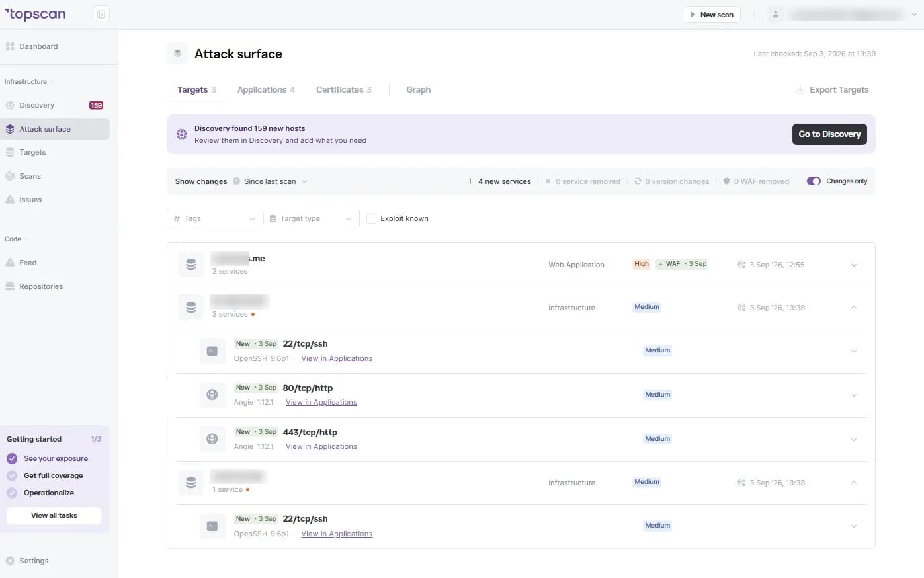
Task: Click the globe icon for 80/tcp/http
Action: pos(212,395)
